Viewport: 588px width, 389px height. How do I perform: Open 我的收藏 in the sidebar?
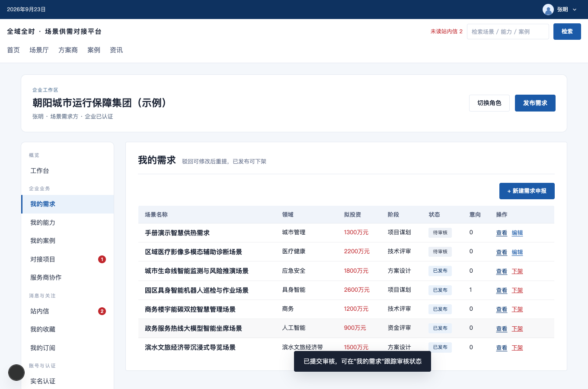[67, 329]
